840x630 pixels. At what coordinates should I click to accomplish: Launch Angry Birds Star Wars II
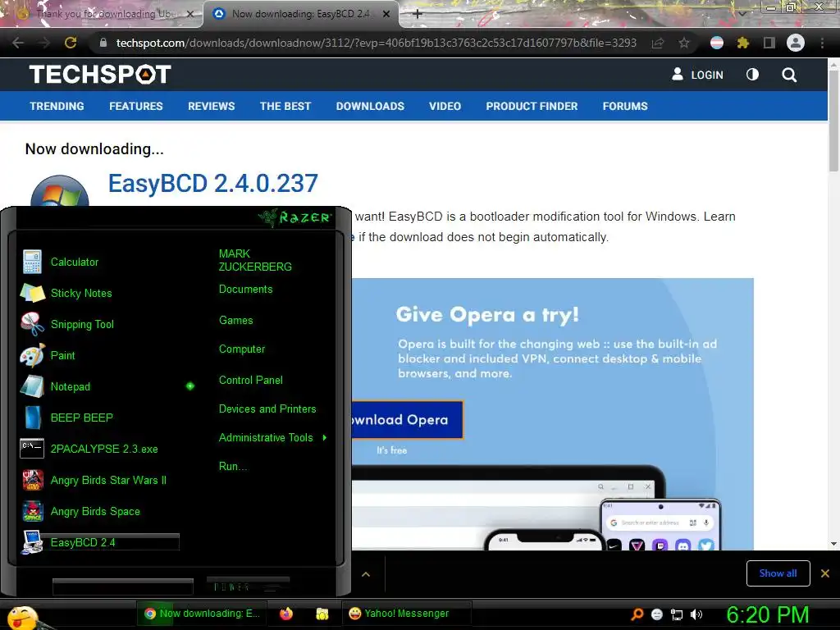point(94,480)
